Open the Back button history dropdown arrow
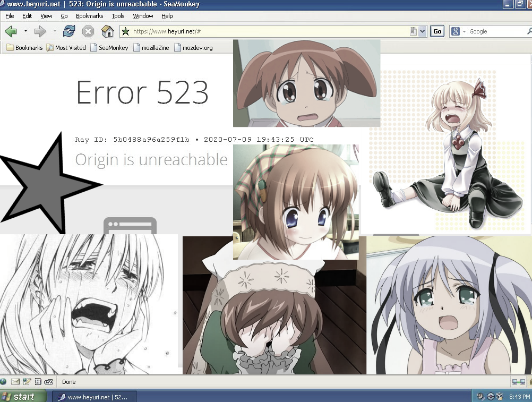Screen dimensions: 532x402 point(24,31)
